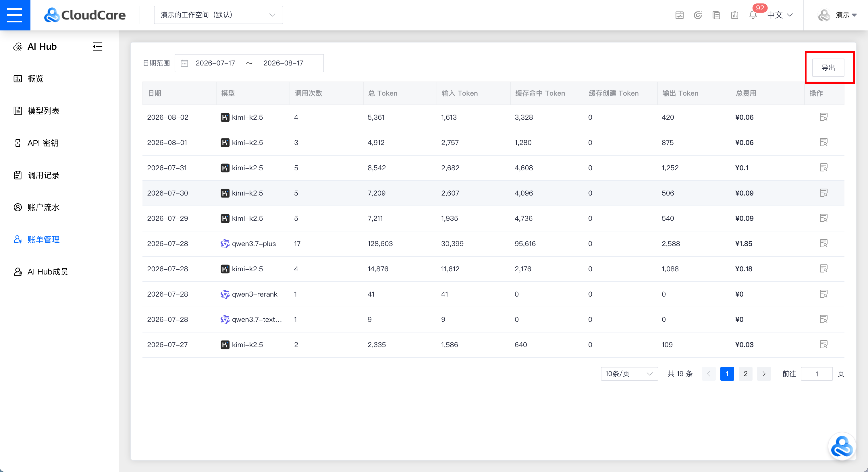The width and height of the screenshot is (868, 472).
Task: Open the 中文 language dropdown
Action: click(x=780, y=15)
